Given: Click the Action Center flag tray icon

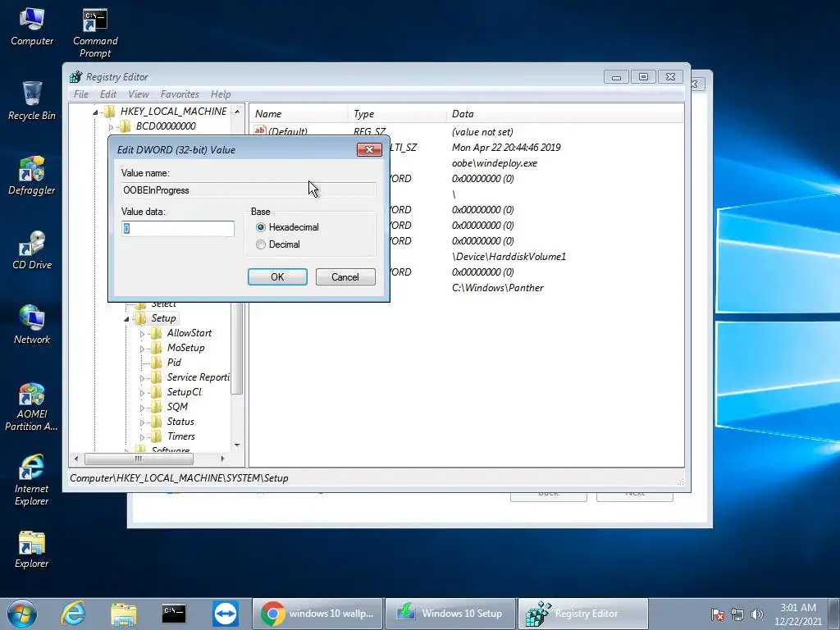Looking at the screenshot, I should 718,614.
